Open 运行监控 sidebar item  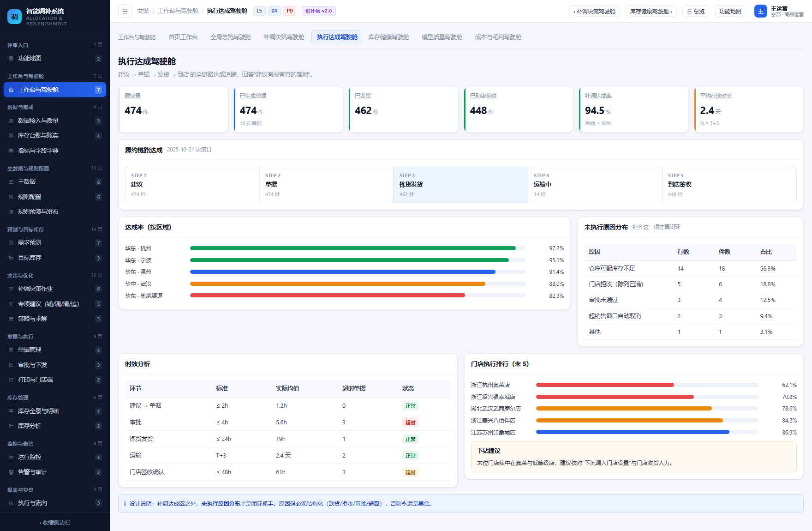tap(55, 457)
